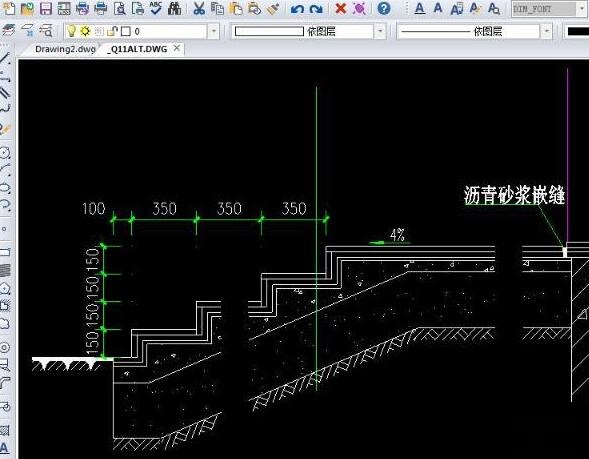
Task: Select the Multiline double-line tool
Action: (x=5, y=92)
